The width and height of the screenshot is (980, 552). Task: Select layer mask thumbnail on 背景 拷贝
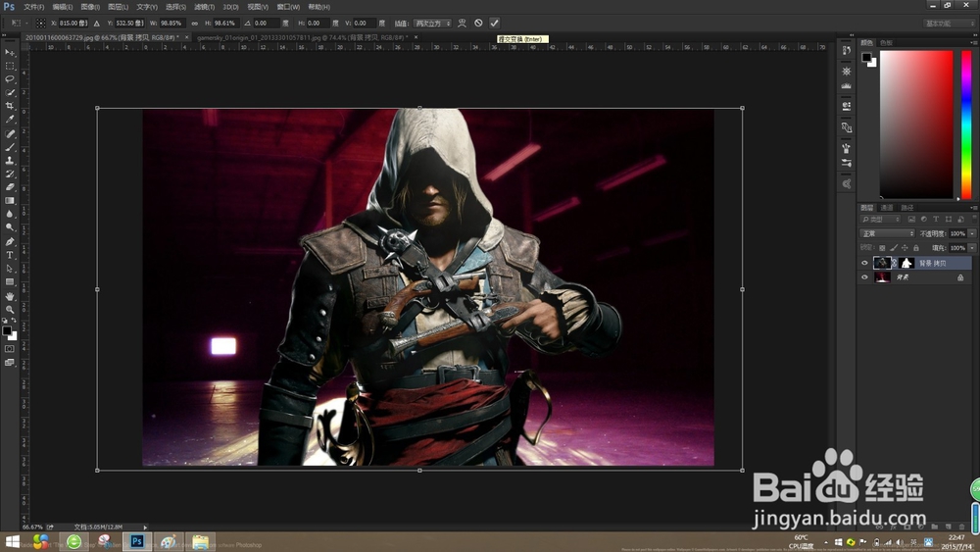[906, 263]
